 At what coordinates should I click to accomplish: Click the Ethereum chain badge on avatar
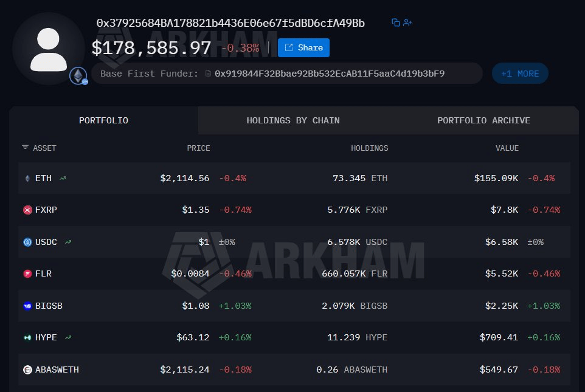[78, 76]
